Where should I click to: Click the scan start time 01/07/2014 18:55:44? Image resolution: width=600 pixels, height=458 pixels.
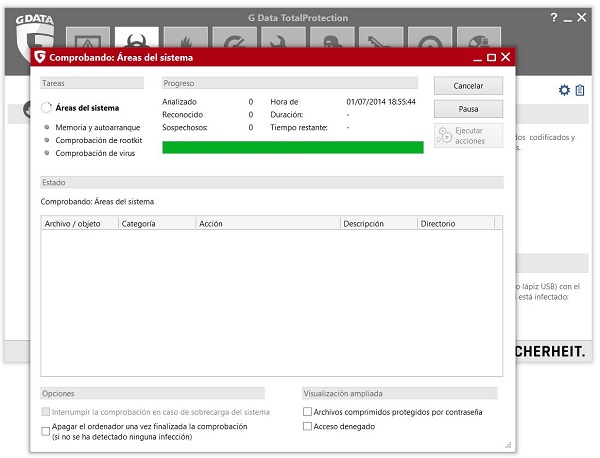coord(381,102)
